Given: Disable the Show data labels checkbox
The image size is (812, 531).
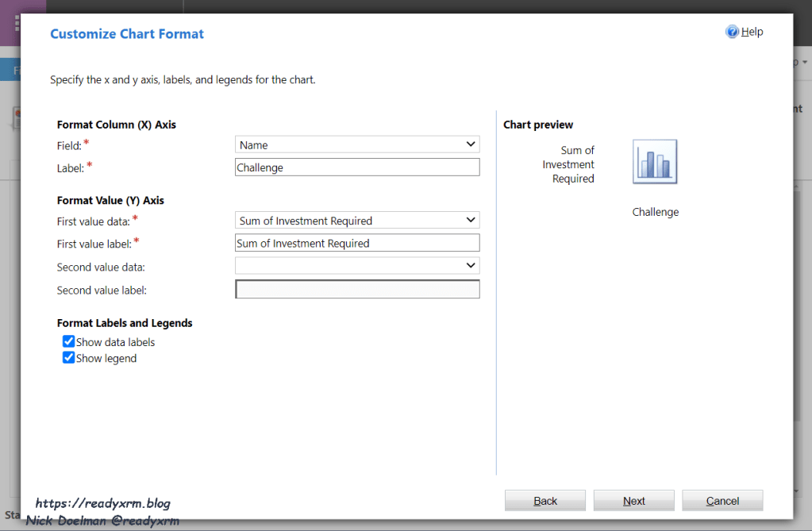Looking at the screenshot, I should 69,342.
